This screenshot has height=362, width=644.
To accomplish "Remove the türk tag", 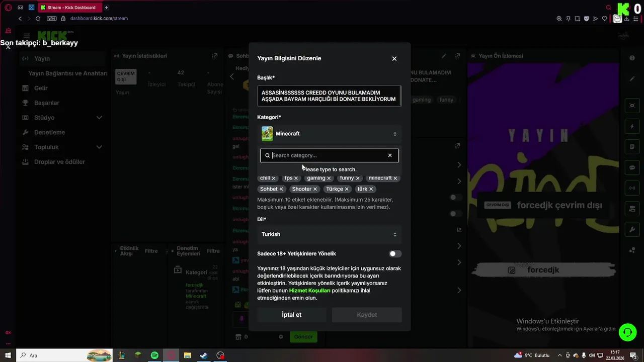I will coord(371,189).
